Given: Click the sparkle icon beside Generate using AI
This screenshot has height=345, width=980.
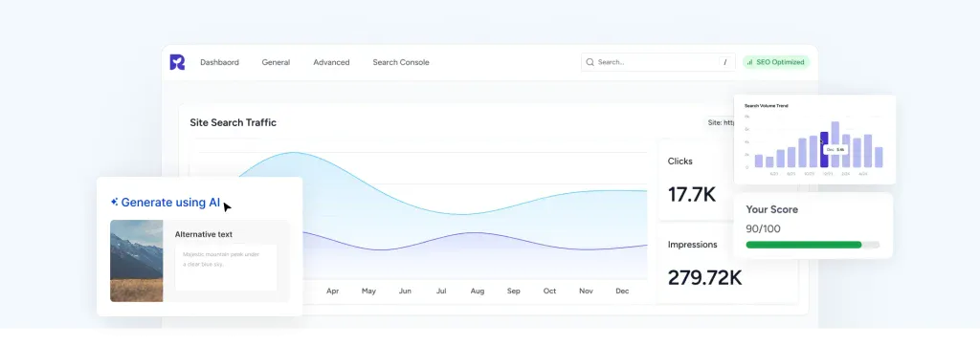Looking at the screenshot, I should pyautogui.click(x=115, y=202).
